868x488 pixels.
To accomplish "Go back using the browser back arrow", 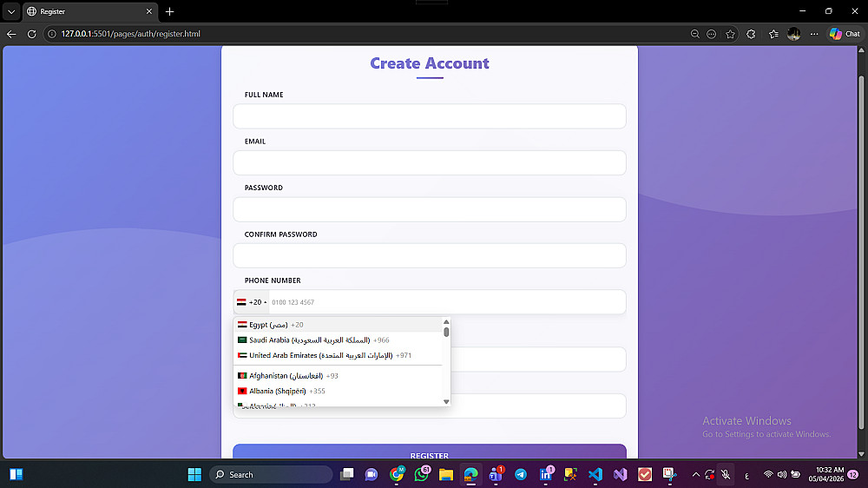I will tap(11, 34).
